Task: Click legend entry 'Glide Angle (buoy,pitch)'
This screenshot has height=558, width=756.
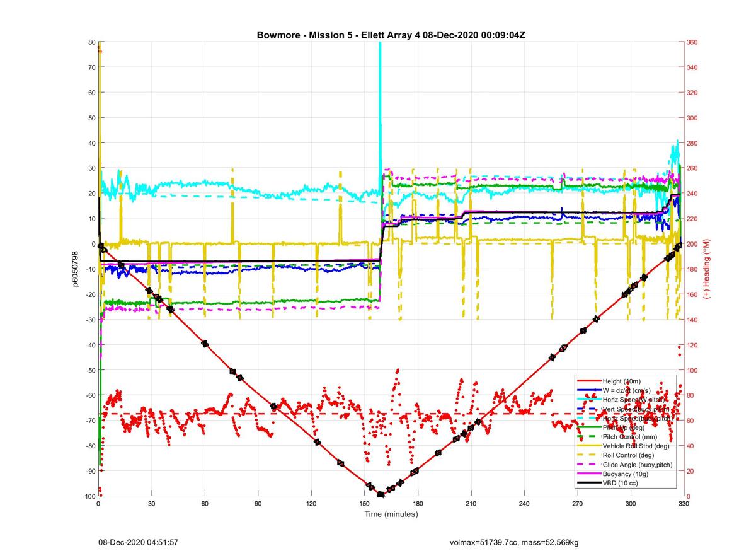Action: point(638,465)
